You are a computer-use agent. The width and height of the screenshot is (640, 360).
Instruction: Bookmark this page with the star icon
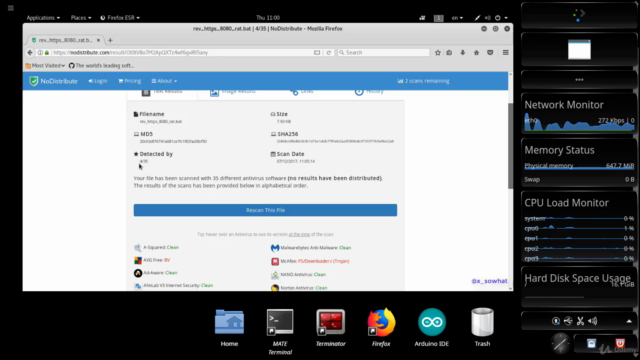pos(438,52)
